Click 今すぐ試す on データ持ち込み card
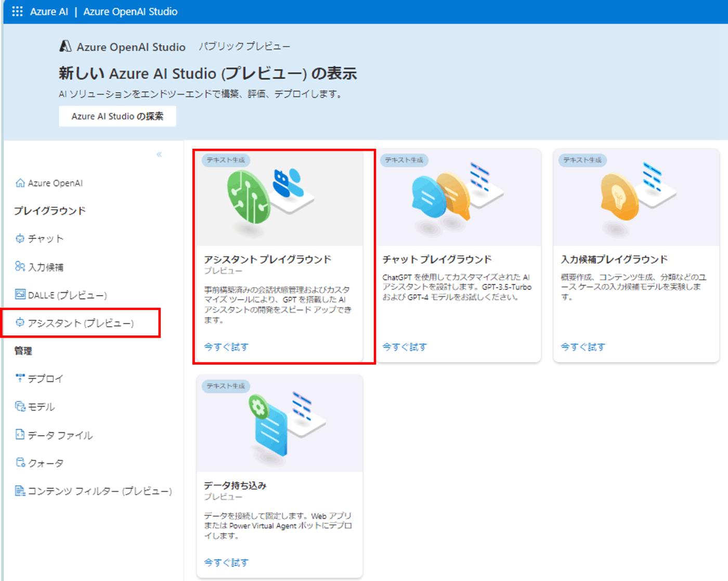The height and width of the screenshot is (581, 728). [226, 563]
